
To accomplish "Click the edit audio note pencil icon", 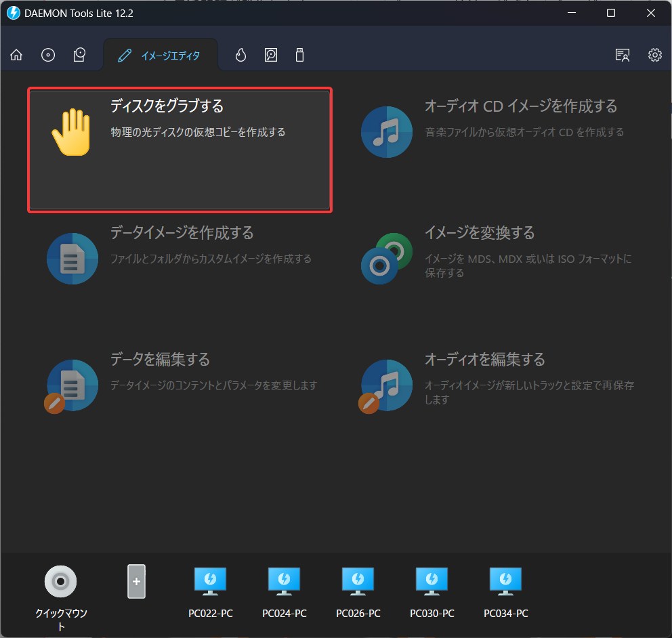I will coord(385,385).
